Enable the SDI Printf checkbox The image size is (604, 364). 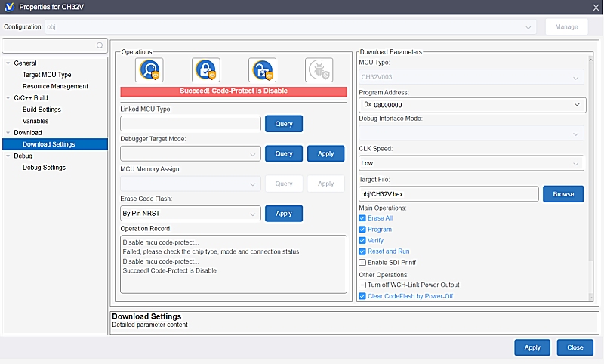click(x=362, y=262)
